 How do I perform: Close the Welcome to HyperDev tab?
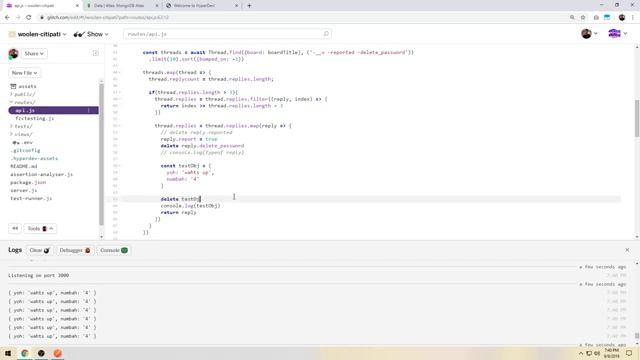tap(236, 6)
